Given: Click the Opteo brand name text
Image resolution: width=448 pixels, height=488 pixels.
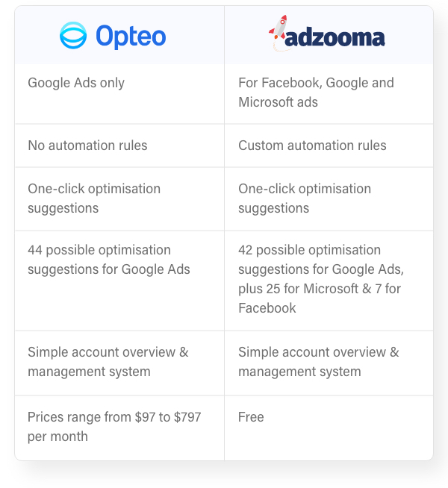Looking at the screenshot, I should point(131,37).
